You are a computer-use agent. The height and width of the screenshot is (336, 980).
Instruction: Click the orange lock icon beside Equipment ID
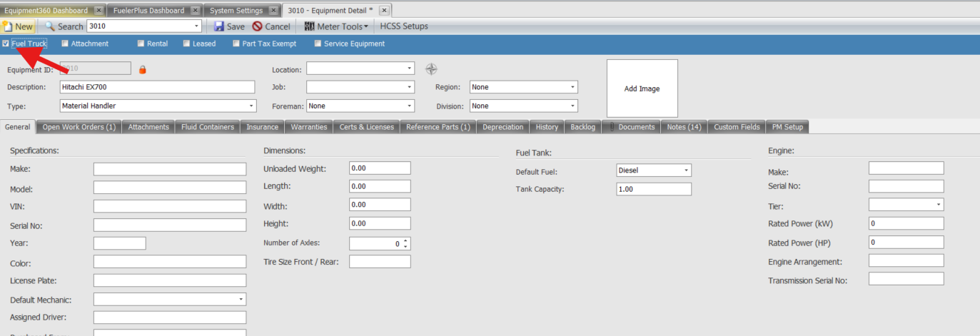pyautogui.click(x=142, y=69)
